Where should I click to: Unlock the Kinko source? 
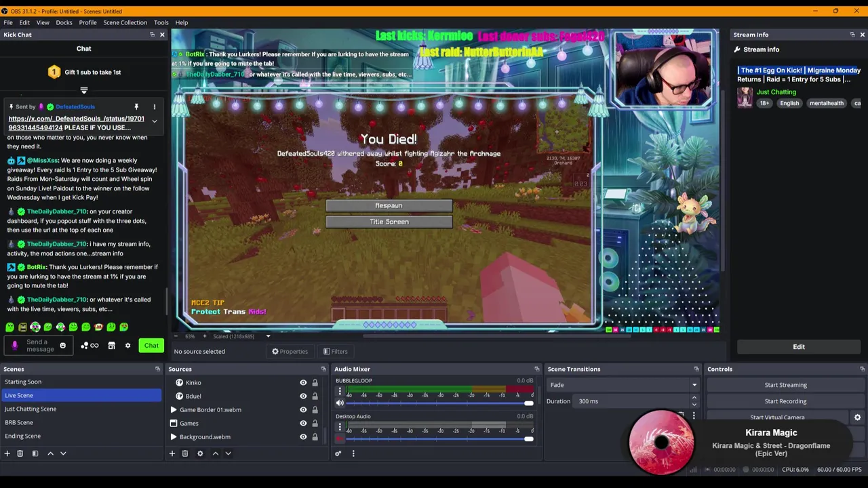tap(315, 383)
